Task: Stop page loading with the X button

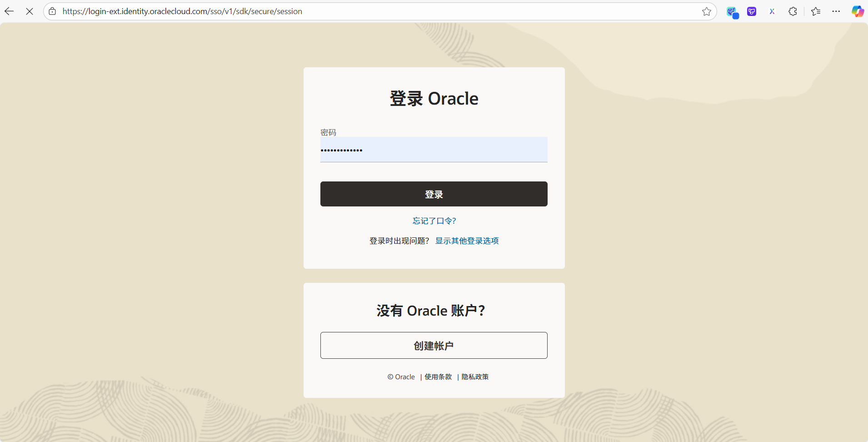Action: pos(30,11)
